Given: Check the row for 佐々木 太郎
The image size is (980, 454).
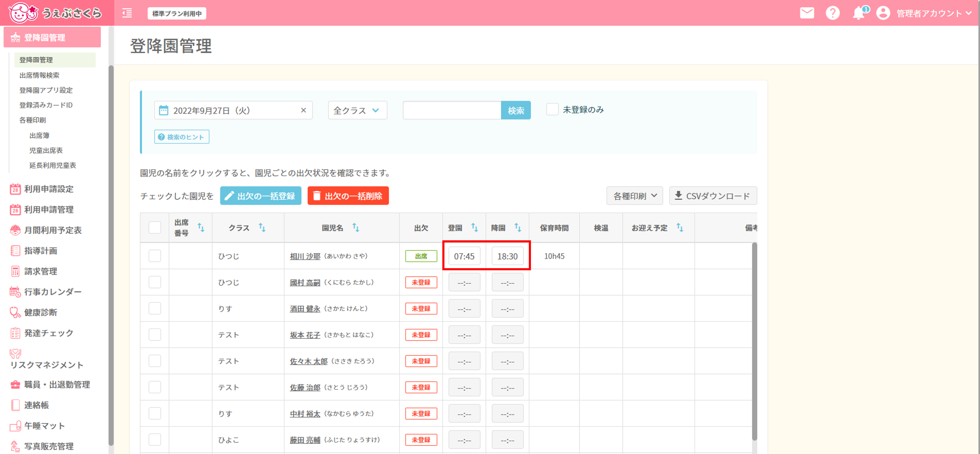Looking at the screenshot, I should (155, 361).
